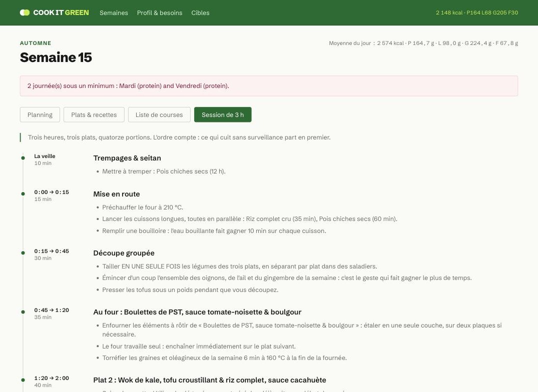This screenshot has width=538, height=392.
Task: Select the 1:20 → 2:00 time slot
Action: [52, 378]
